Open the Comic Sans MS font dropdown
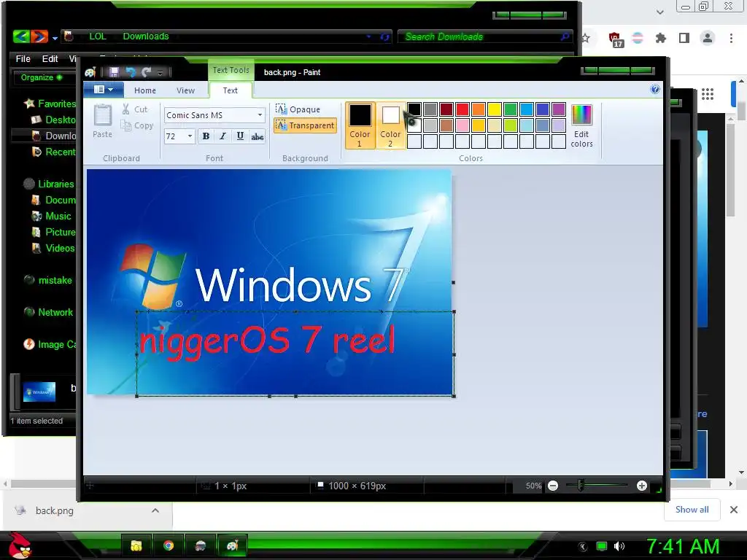The image size is (747, 560). 260,115
